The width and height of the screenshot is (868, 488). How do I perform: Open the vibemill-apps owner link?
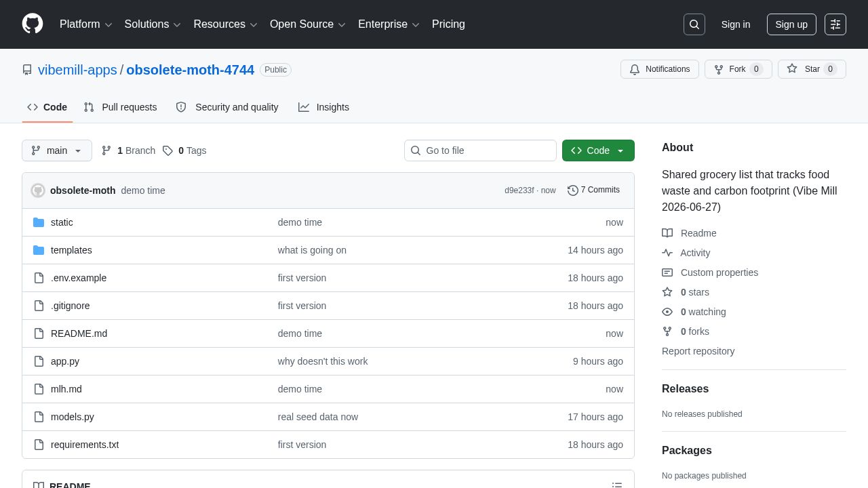(x=77, y=70)
